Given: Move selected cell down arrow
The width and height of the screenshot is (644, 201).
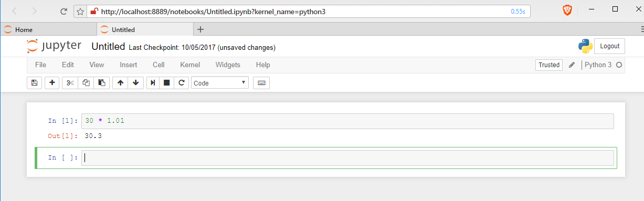Looking at the screenshot, I should (x=136, y=83).
